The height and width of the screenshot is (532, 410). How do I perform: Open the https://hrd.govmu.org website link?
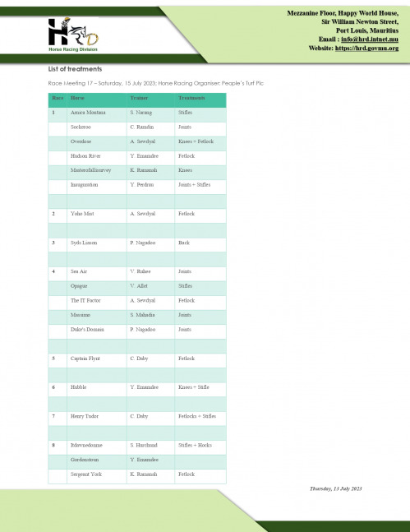coord(366,49)
